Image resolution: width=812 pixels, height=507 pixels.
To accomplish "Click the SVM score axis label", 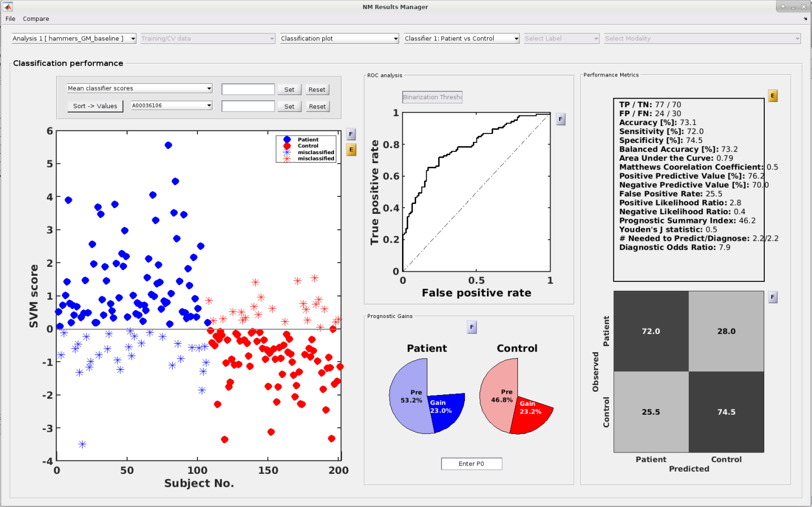I will 34,296.
